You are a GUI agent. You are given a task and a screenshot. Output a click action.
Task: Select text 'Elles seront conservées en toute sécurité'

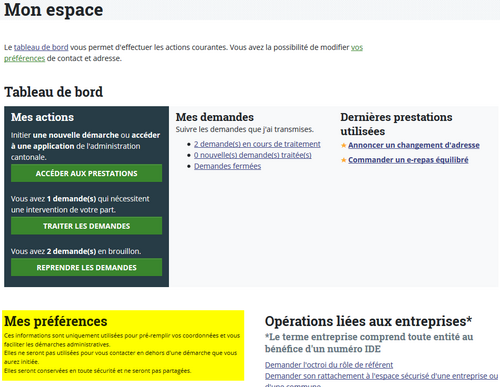(63, 371)
